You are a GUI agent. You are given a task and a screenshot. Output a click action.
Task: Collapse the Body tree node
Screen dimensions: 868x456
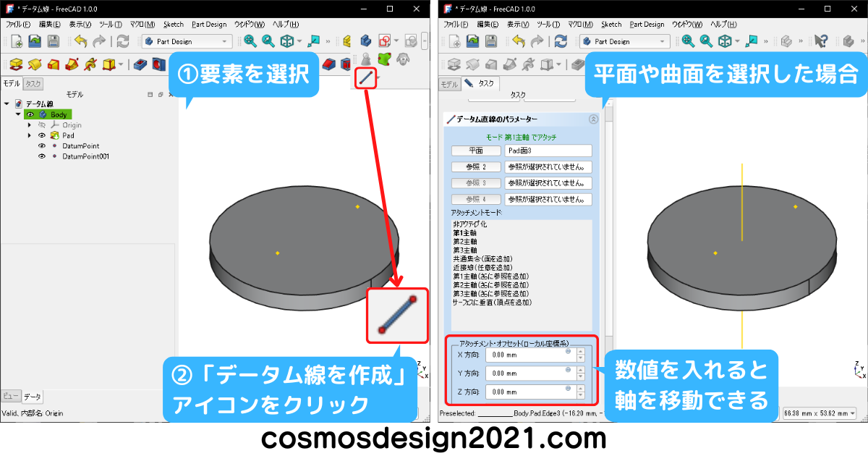pyautogui.click(x=18, y=114)
